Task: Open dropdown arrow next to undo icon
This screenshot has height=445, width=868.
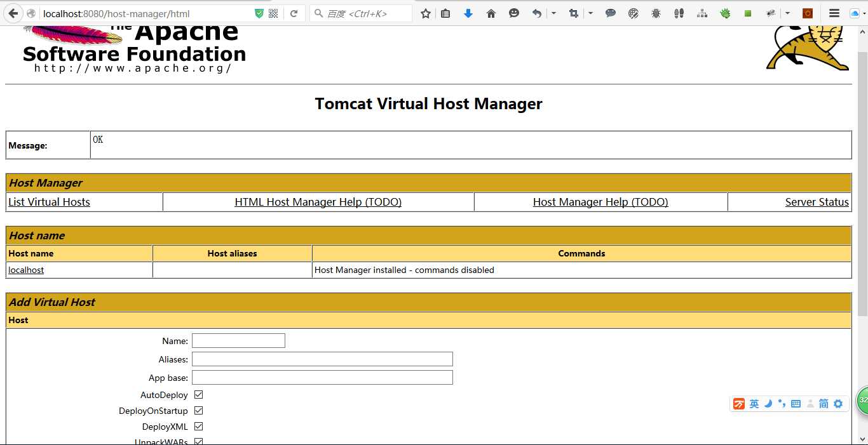Action: [x=553, y=13]
